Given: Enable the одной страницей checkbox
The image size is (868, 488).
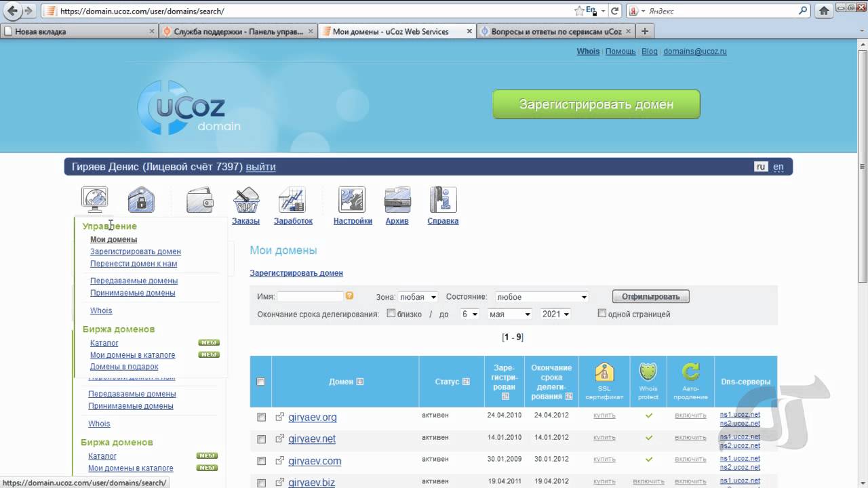Looking at the screenshot, I should click(x=601, y=313).
